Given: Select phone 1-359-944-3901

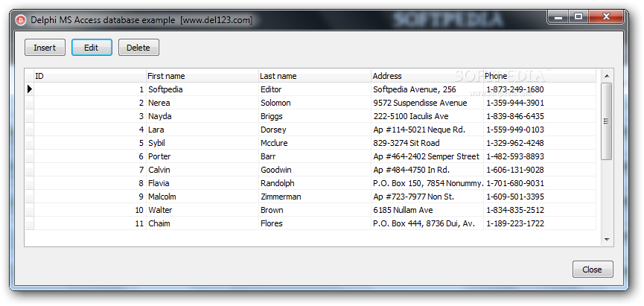Looking at the screenshot, I should pyautogui.click(x=540, y=103).
